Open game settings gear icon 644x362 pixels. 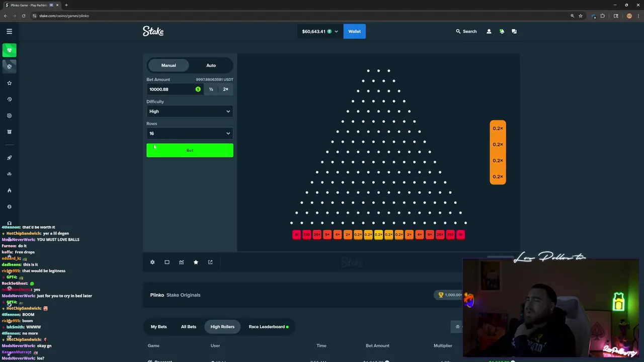152,262
